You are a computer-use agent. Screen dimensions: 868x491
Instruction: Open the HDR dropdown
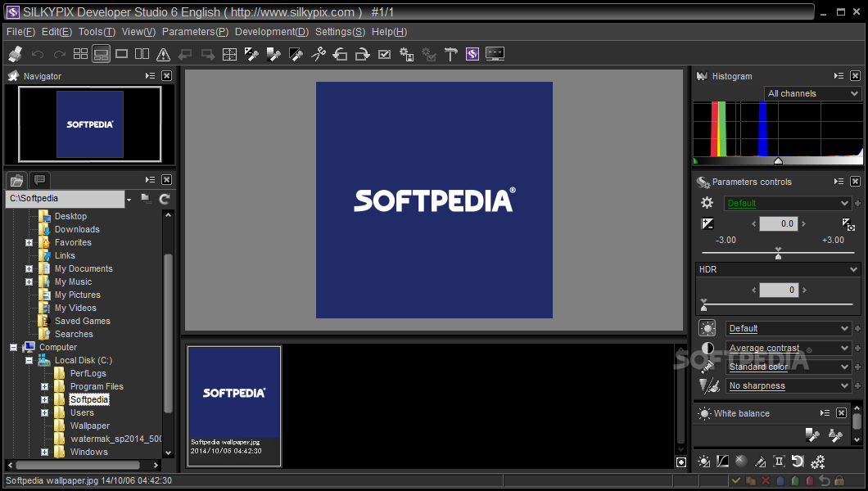click(778, 269)
